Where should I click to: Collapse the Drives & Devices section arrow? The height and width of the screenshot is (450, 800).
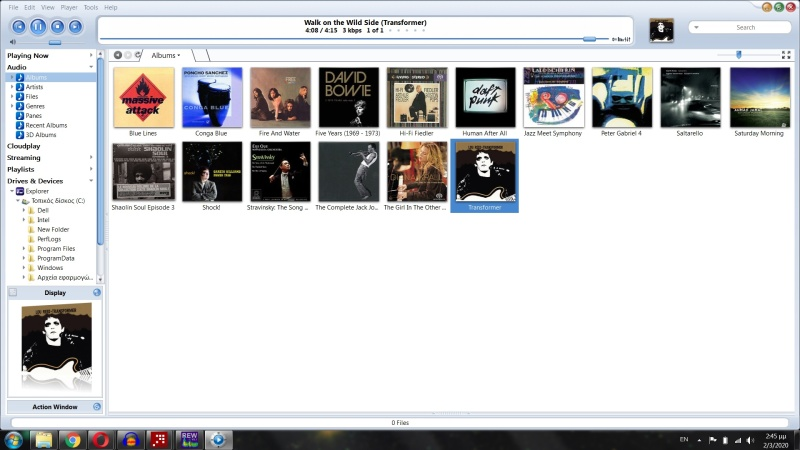[91, 181]
